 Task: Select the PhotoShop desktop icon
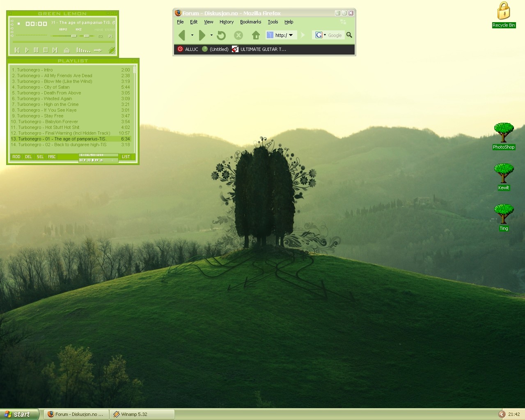(504, 136)
